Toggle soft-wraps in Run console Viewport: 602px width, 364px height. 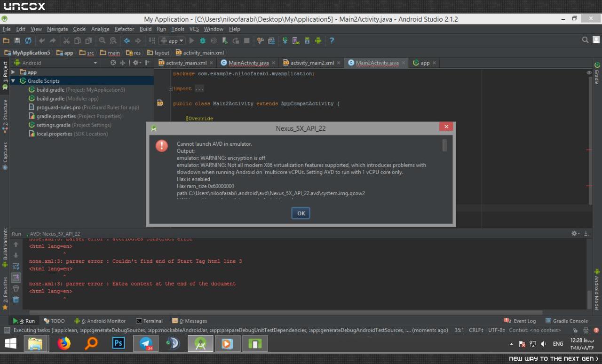(16, 267)
